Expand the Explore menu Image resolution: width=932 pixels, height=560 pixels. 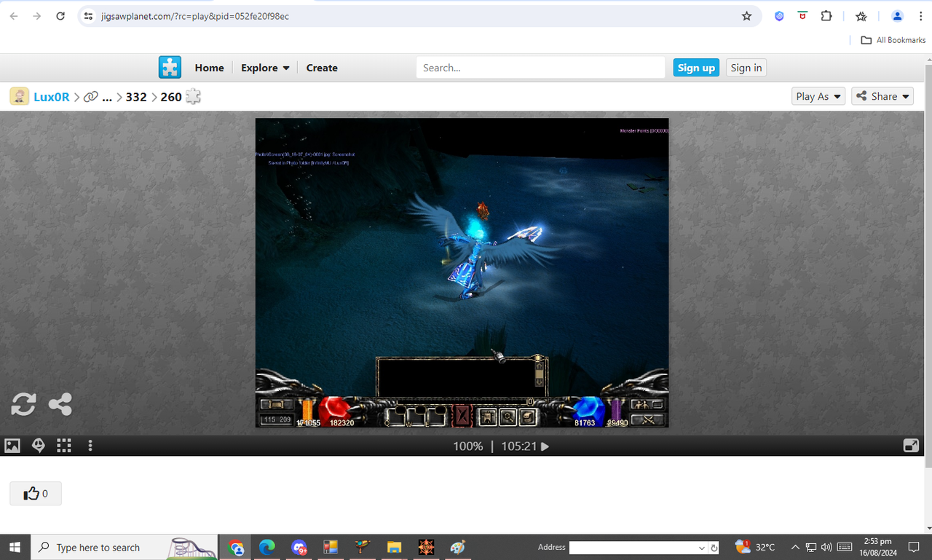click(x=265, y=68)
